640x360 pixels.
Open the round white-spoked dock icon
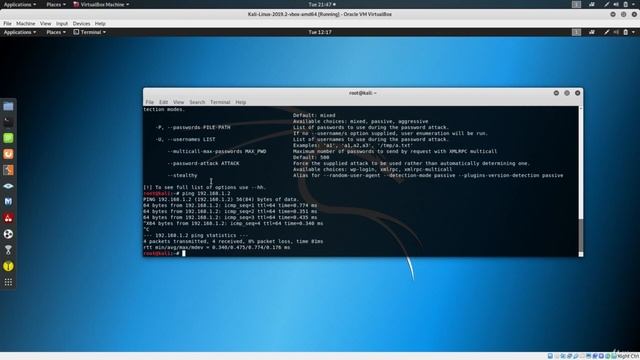tap(8, 234)
